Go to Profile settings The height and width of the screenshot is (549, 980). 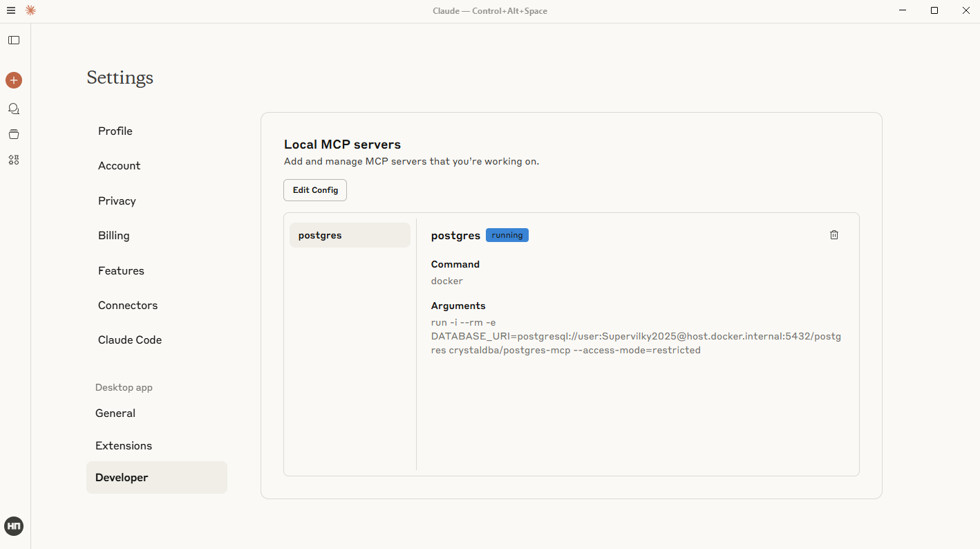coord(115,131)
